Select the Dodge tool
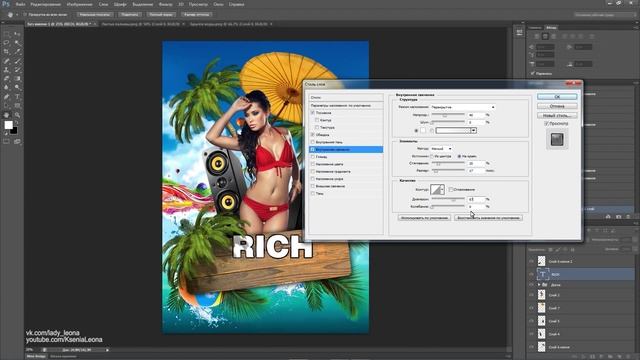Image resolution: width=640 pixels, height=360 pixels. click(x=17, y=87)
